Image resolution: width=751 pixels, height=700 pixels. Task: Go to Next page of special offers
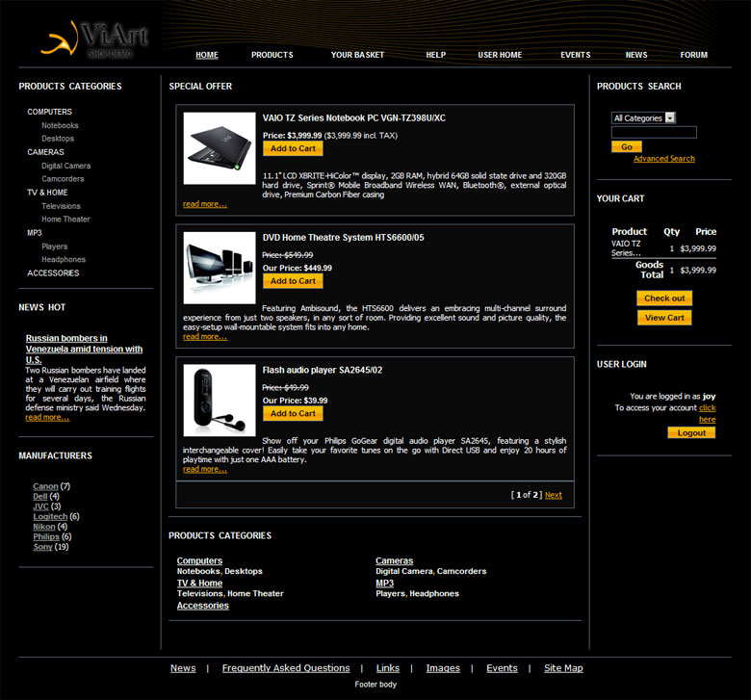554,495
